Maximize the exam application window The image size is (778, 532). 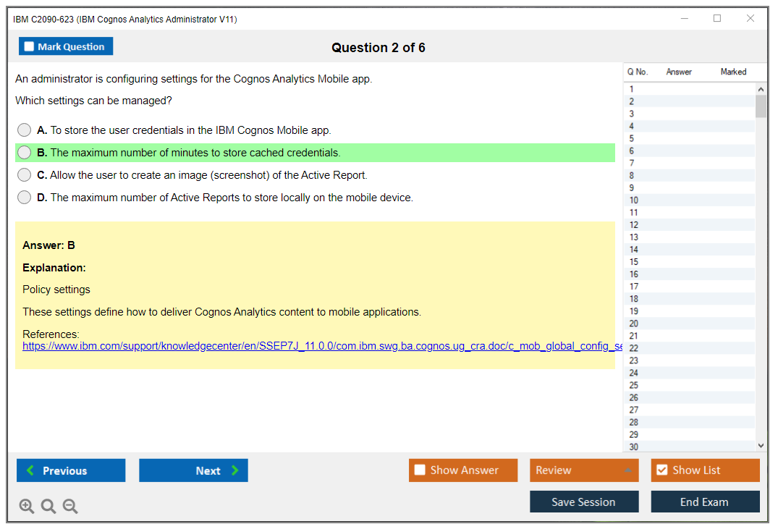[717, 19]
